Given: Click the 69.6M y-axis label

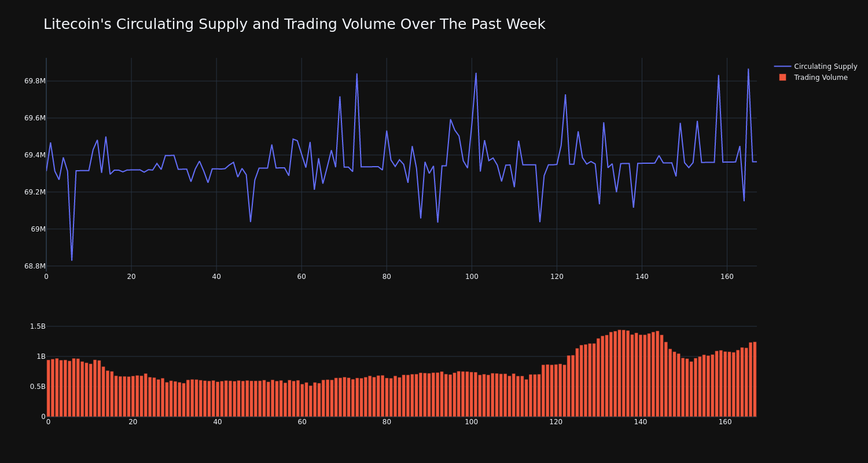Looking at the screenshot, I should pyautogui.click(x=35, y=118).
